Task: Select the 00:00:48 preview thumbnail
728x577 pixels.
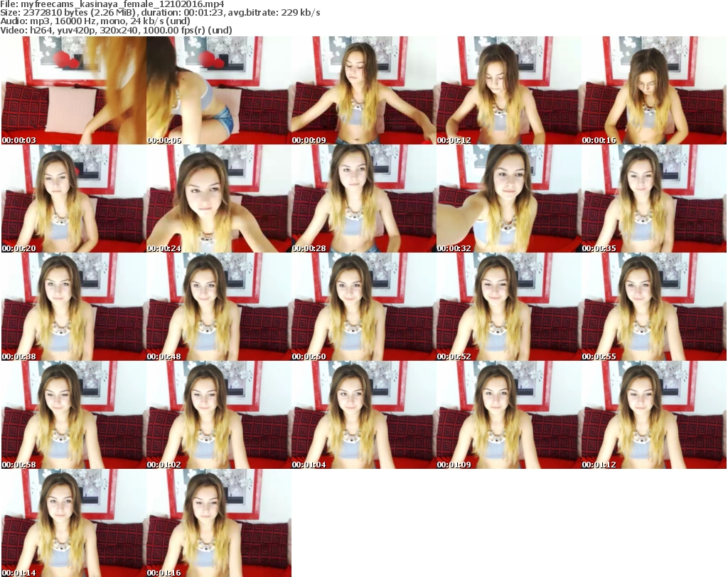Action: pyautogui.click(x=219, y=307)
